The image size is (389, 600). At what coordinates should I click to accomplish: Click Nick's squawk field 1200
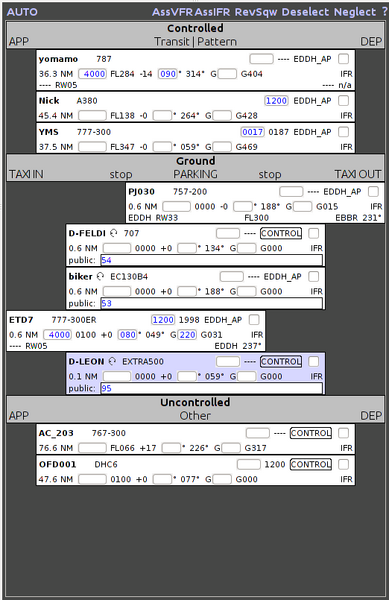point(276,100)
